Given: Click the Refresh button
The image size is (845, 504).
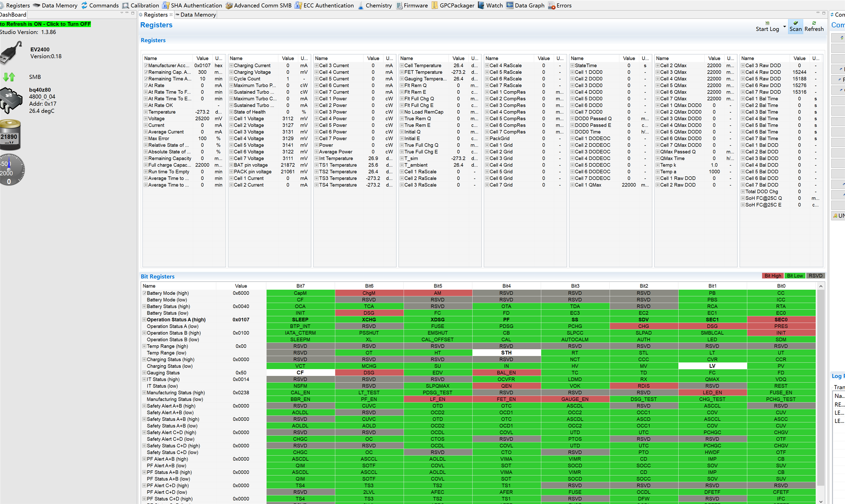Looking at the screenshot, I should (x=813, y=26).
